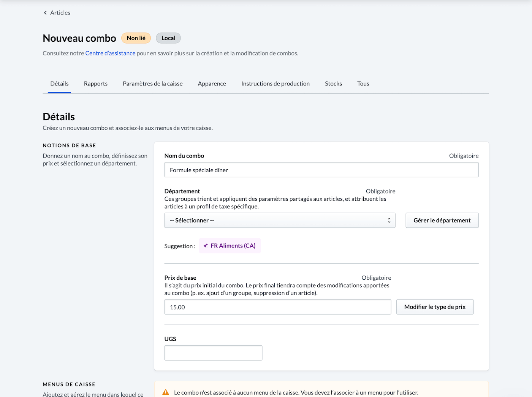Click the NOTIONS DE BASE section label
Image resolution: width=532 pixels, height=397 pixels.
[69, 145]
